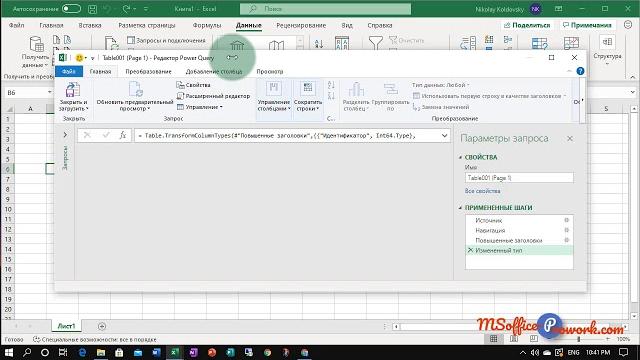Image resolution: width=640 pixels, height=360 pixels.
Task: Collapse the СВОЙСТВА section triangle
Action: pos(460,157)
